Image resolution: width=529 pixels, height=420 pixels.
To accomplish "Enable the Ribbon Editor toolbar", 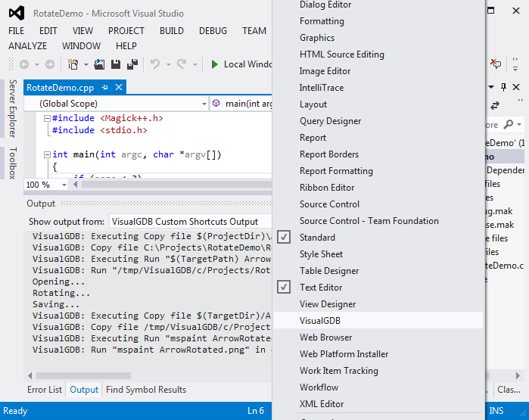I will (x=378, y=188).
